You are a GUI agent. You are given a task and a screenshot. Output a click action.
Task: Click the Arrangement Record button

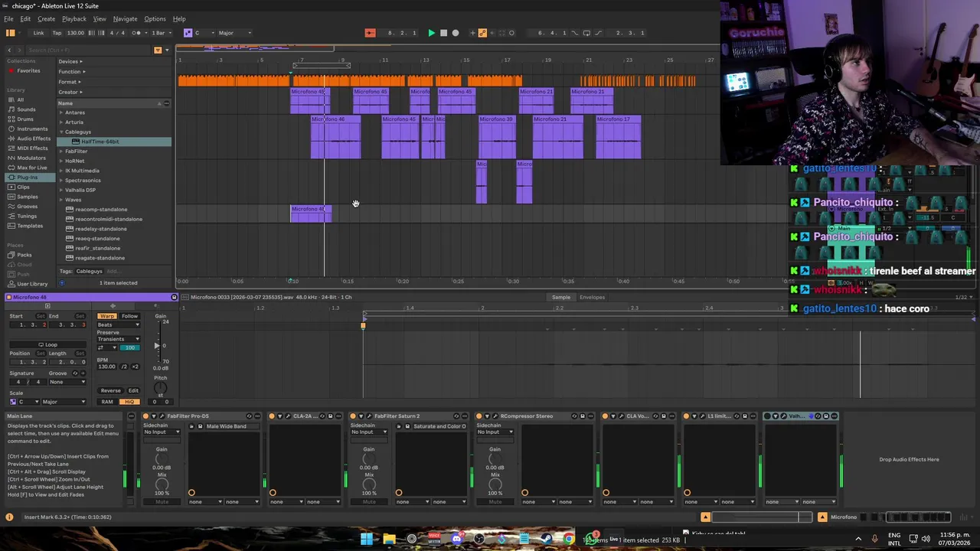coord(456,33)
